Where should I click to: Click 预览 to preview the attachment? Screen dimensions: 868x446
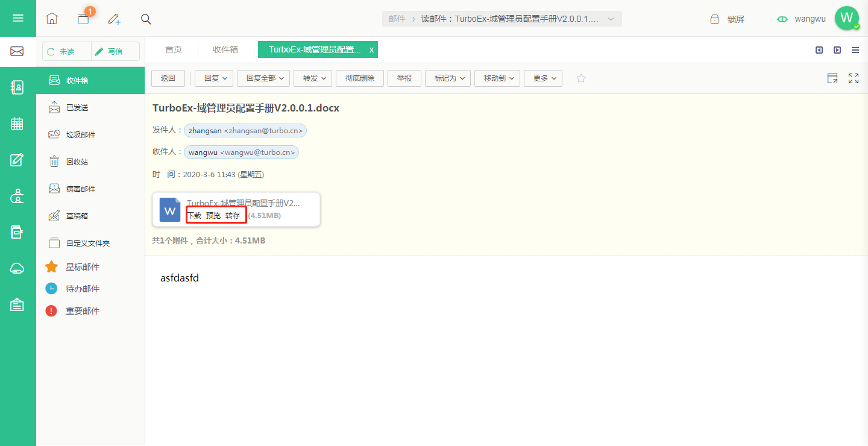tap(213, 216)
